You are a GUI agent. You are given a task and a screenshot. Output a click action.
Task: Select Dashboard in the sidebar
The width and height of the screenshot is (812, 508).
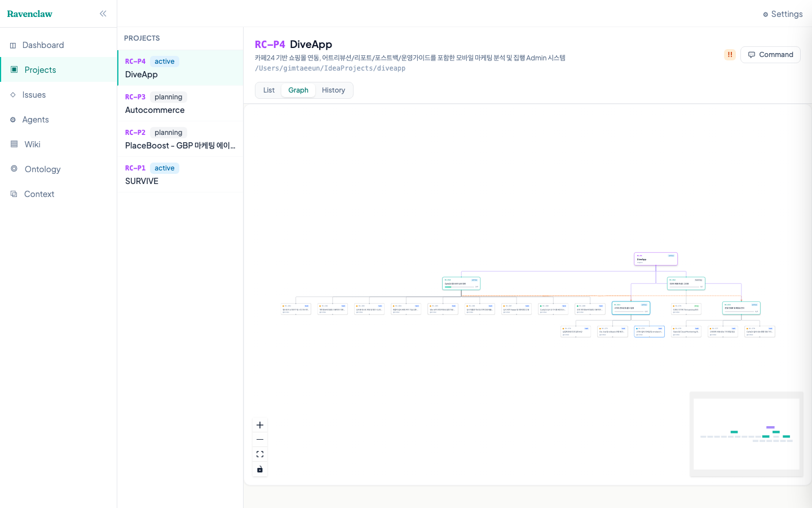click(43, 45)
